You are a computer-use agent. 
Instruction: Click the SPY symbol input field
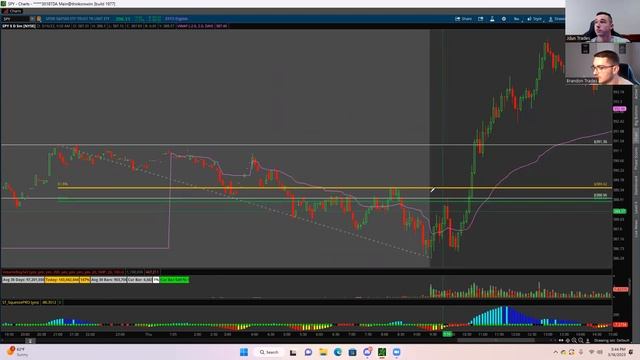click(16, 19)
